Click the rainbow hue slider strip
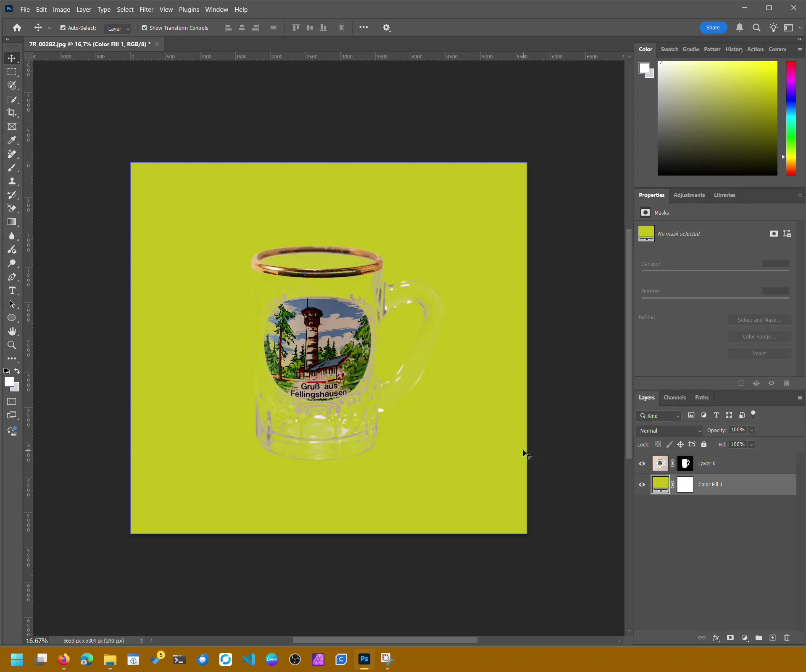Viewport: 806px width, 672px height. tap(791, 118)
